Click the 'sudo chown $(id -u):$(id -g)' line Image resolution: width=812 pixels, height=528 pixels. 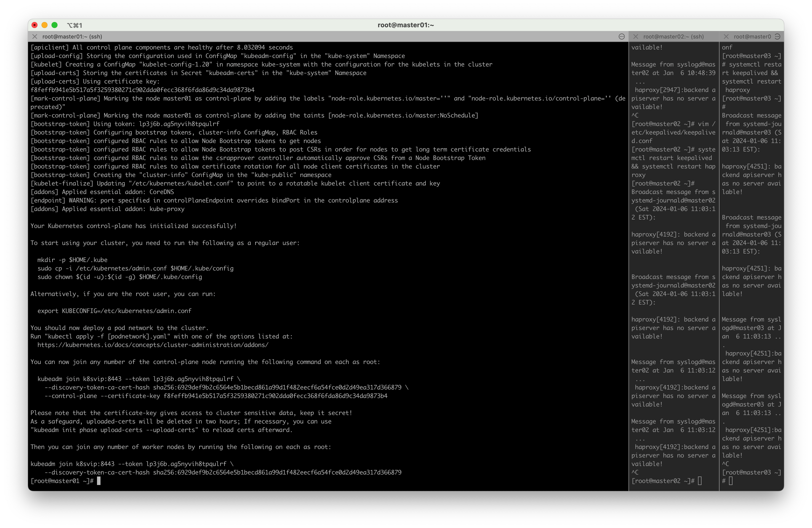pyautogui.click(x=120, y=277)
